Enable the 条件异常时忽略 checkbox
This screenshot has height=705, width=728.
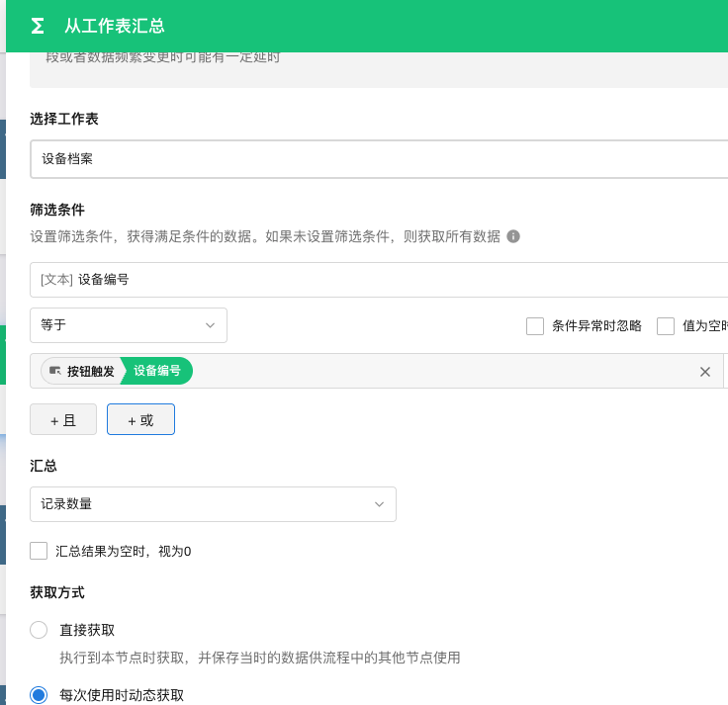(535, 326)
